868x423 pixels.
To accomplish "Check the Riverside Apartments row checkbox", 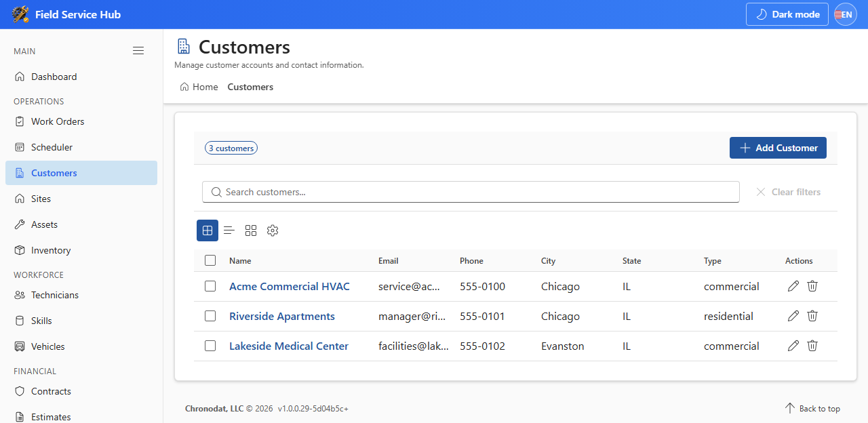I will (210, 316).
